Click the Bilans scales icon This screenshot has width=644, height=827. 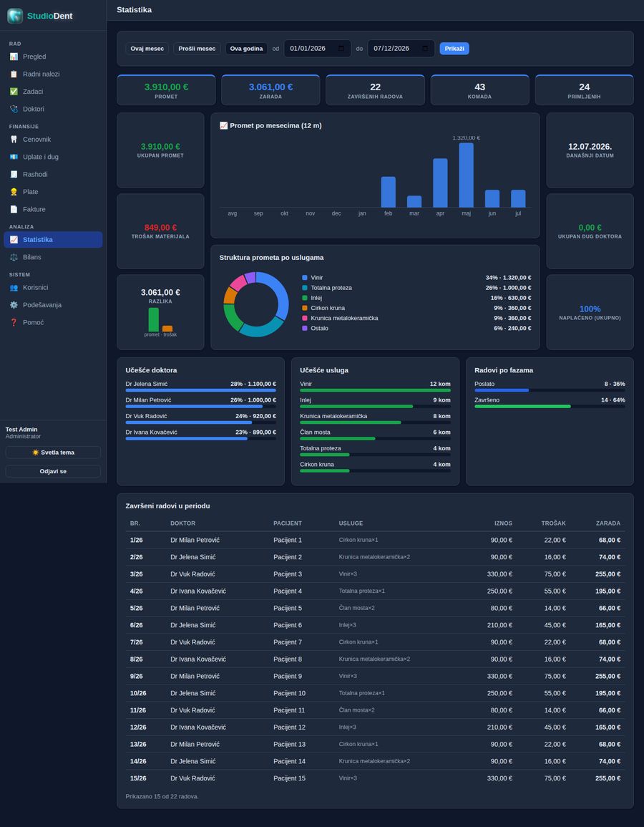click(x=14, y=257)
